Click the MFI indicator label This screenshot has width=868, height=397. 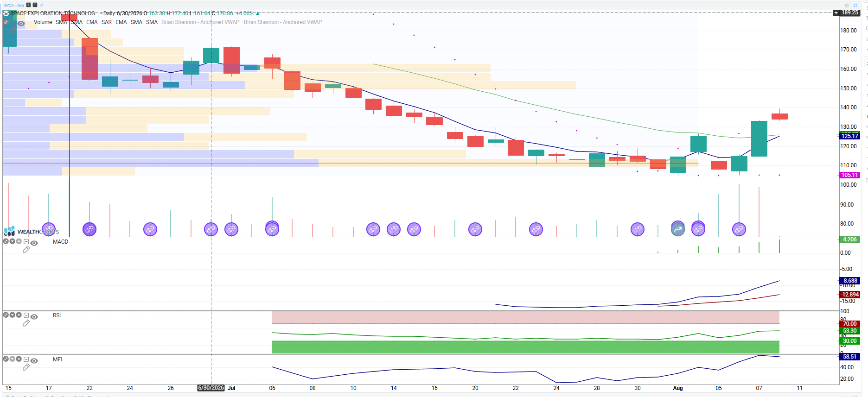coord(57,359)
